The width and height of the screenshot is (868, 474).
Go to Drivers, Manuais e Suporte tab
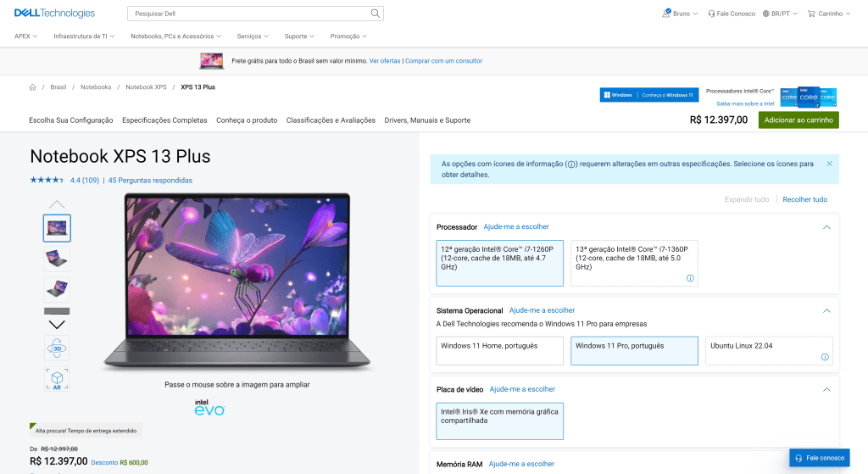[427, 120]
